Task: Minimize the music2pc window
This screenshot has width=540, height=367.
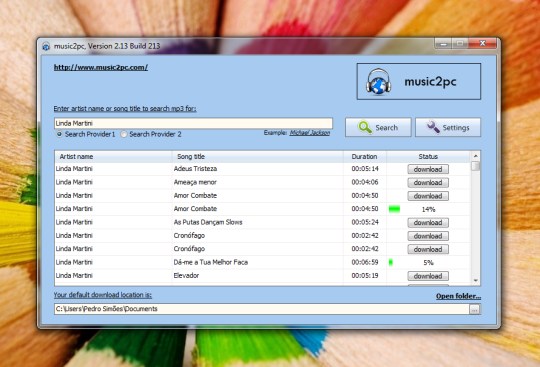Action: click(444, 44)
